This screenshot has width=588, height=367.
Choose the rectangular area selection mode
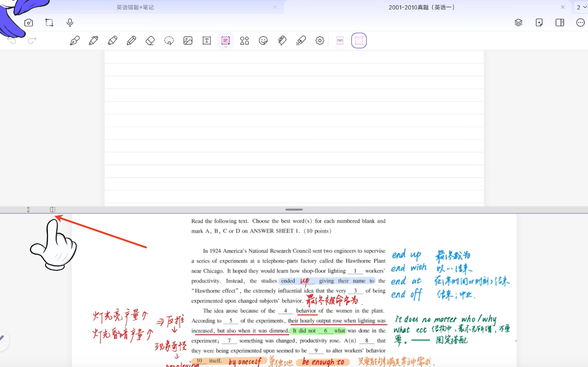pyautogui.click(x=359, y=40)
